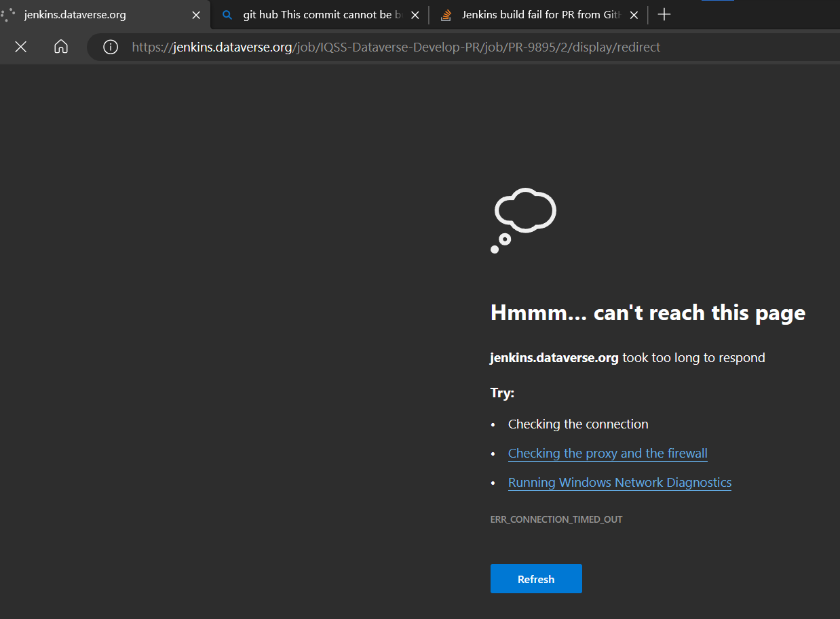Launch 'Running Windows Network Diagnostics' link
The width and height of the screenshot is (840, 619).
(x=619, y=483)
